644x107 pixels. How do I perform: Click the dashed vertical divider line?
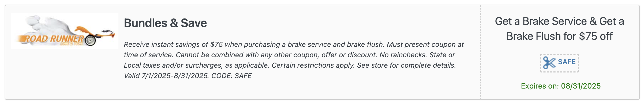tap(481, 52)
